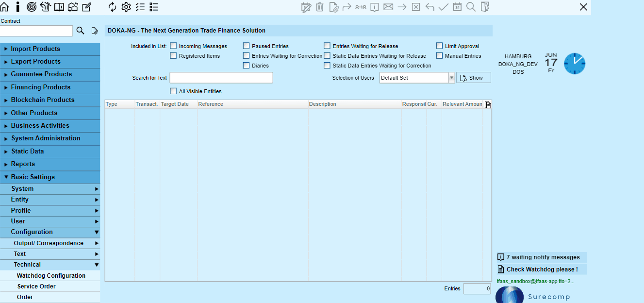Viewport: 644px width, 303px height.
Task: Expand Guarantee Products menu
Action: pyautogui.click(x=50, y=74)
